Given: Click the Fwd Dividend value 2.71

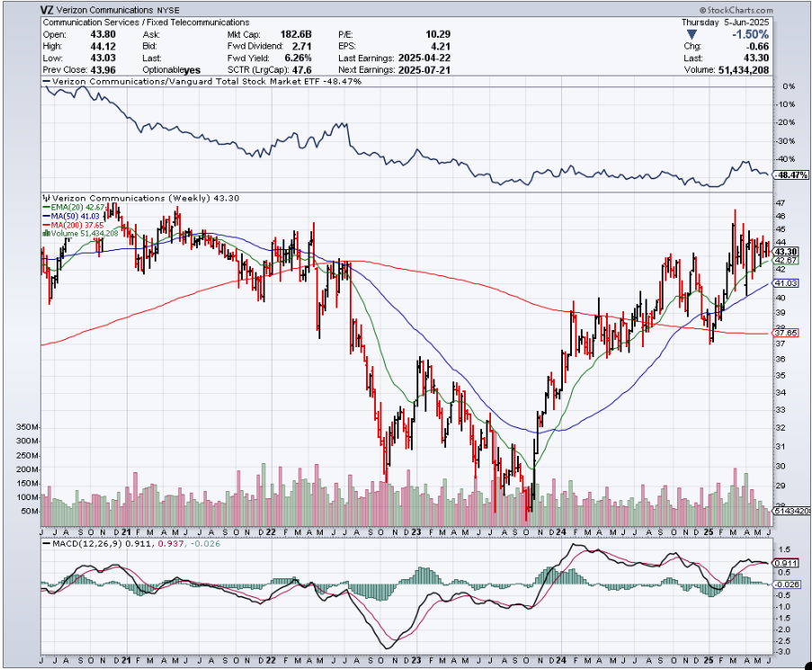Looking at the screenshot, I should point(302,46).
